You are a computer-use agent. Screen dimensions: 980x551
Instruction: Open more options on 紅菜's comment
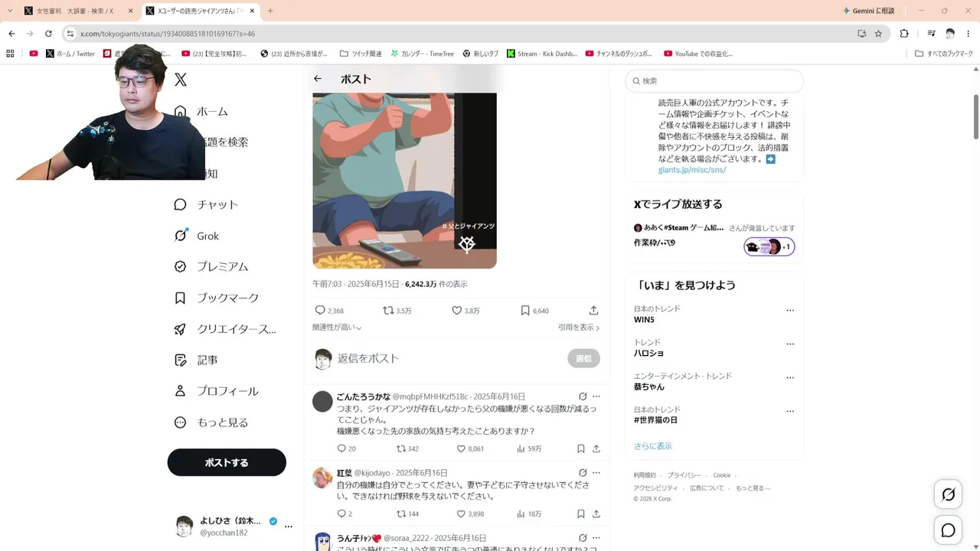coord(596,473)
